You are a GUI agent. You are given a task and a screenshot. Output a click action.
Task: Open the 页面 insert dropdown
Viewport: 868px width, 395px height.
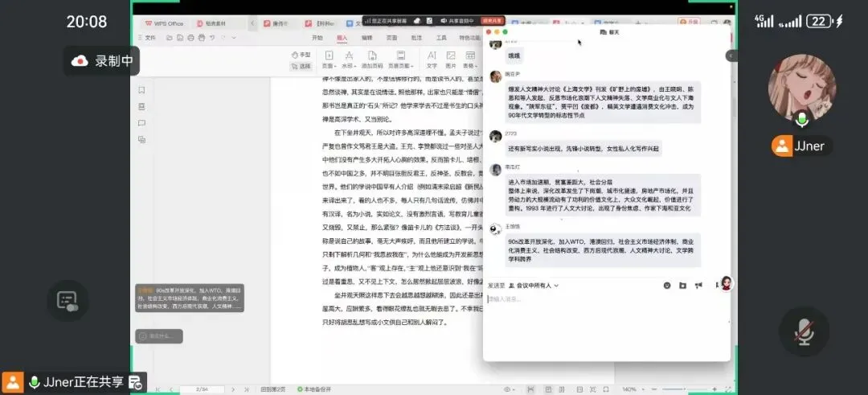(329, 60)
